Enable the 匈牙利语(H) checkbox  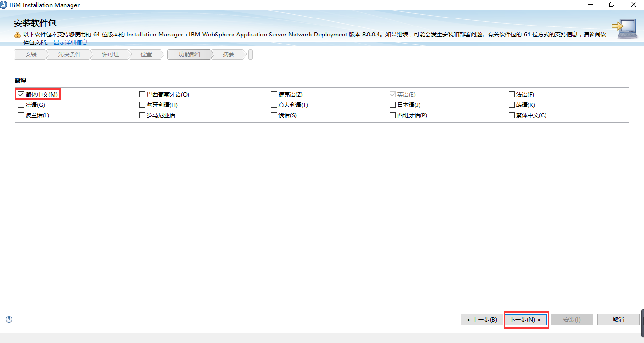142,105
